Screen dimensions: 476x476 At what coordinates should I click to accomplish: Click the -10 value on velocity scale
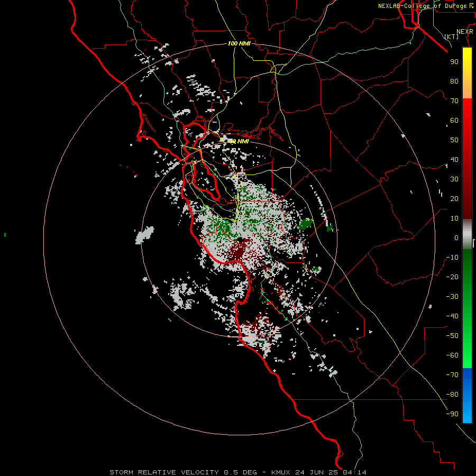(452, 258)
